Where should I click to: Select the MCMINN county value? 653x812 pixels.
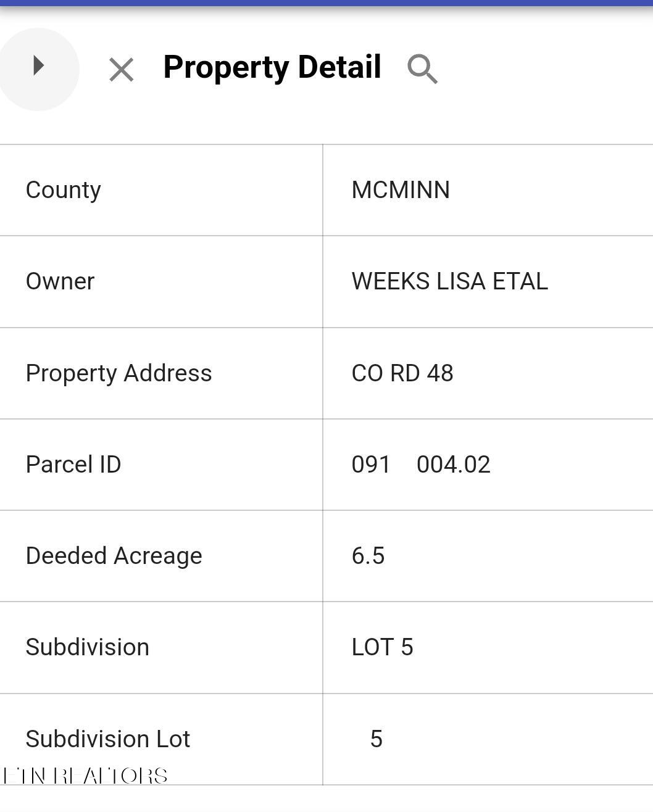[401, 190]
